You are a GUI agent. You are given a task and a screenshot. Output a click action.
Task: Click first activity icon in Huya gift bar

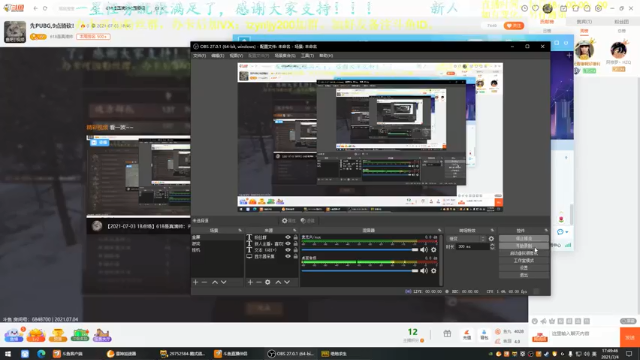14,335
